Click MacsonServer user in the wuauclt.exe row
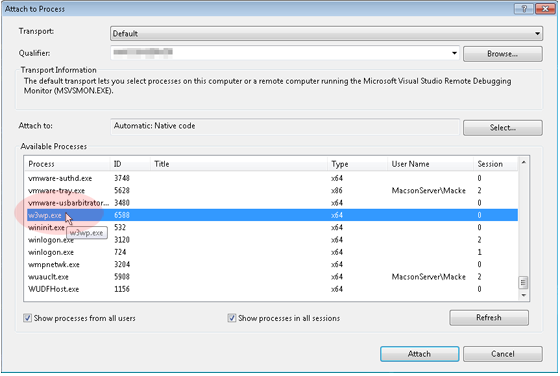 [429, 277]
